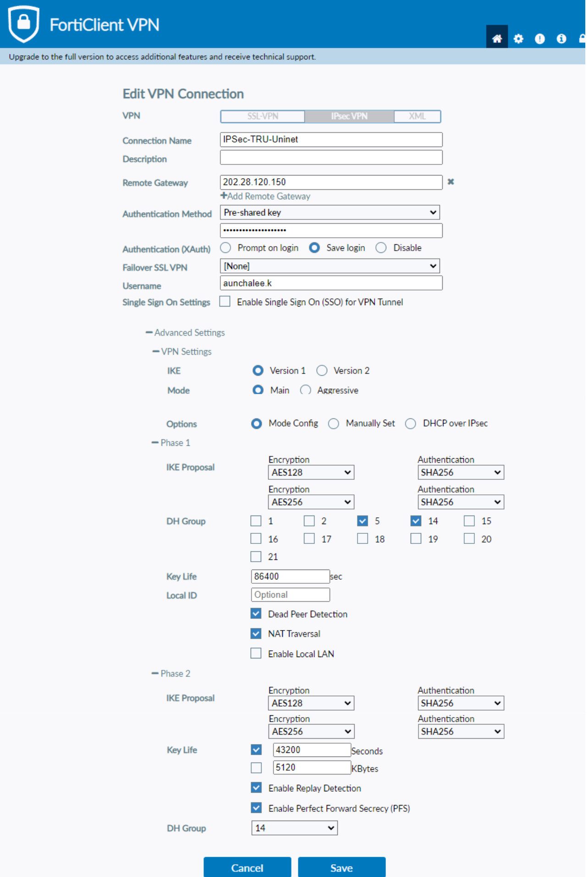This screenshot has width=588, height=877.
Task: Toggle NAT Traversal checkbox
Action: click(x=256, y=634)
